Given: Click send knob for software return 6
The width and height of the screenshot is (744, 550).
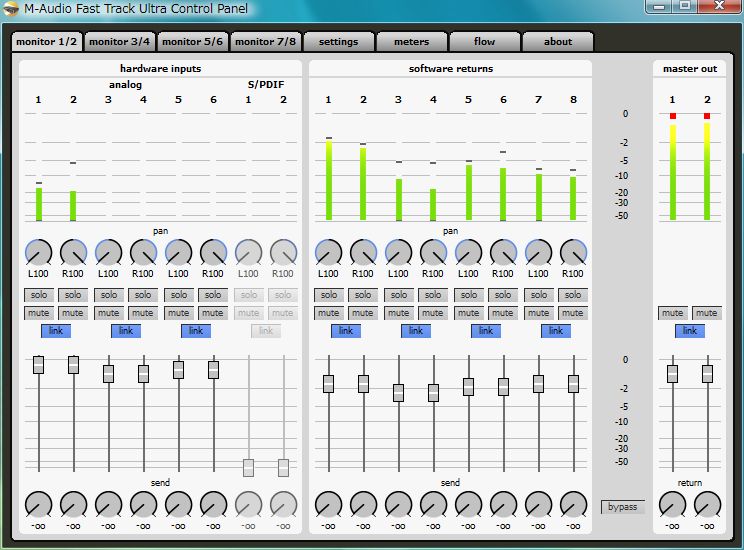Looking at the screenshot, I should click(x=503, y=505).
